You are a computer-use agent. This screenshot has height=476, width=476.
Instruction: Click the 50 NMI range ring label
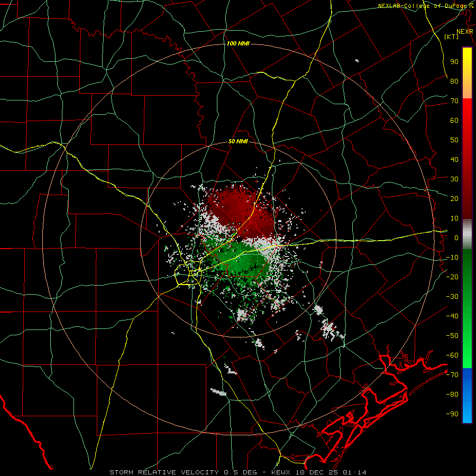[x=238, y=141]
